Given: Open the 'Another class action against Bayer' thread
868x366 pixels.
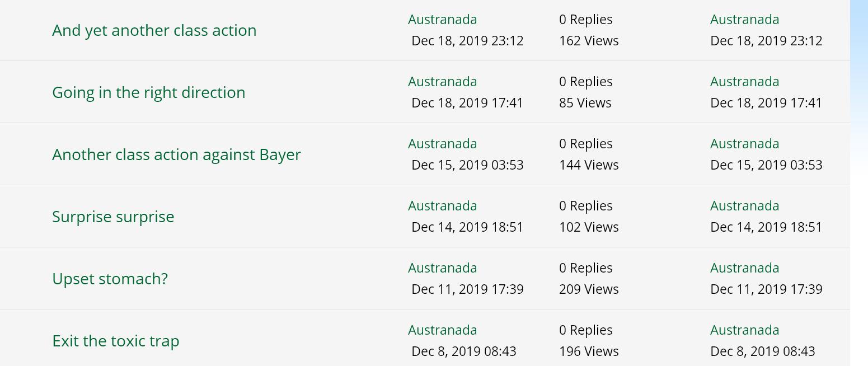Looking at the screenshot, I should click(176, 154).
